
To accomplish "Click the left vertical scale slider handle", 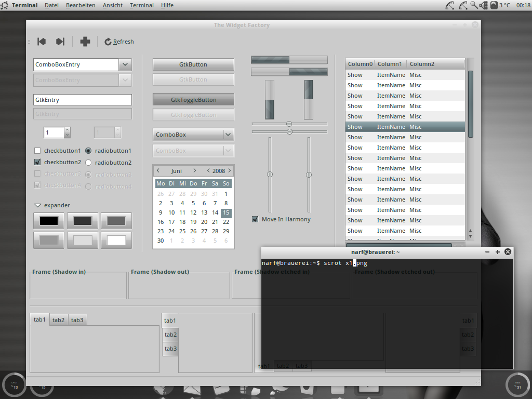I will (x=270, y=175).
